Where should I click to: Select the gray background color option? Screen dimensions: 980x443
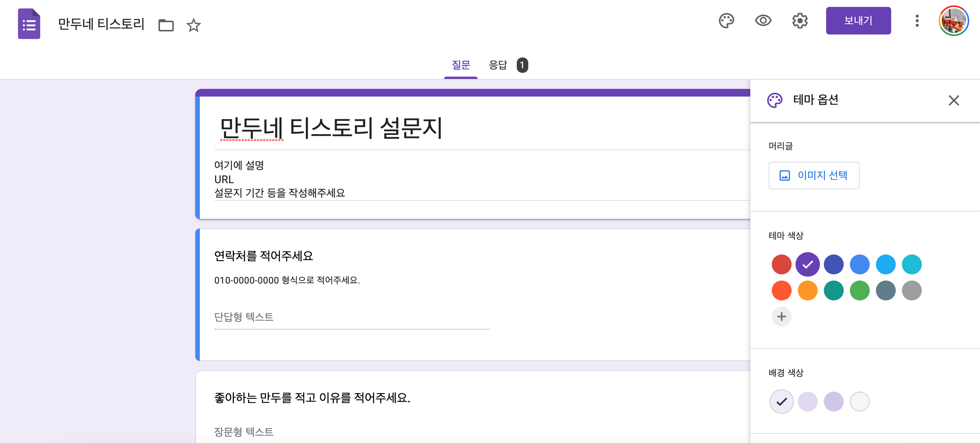point(859,402)
